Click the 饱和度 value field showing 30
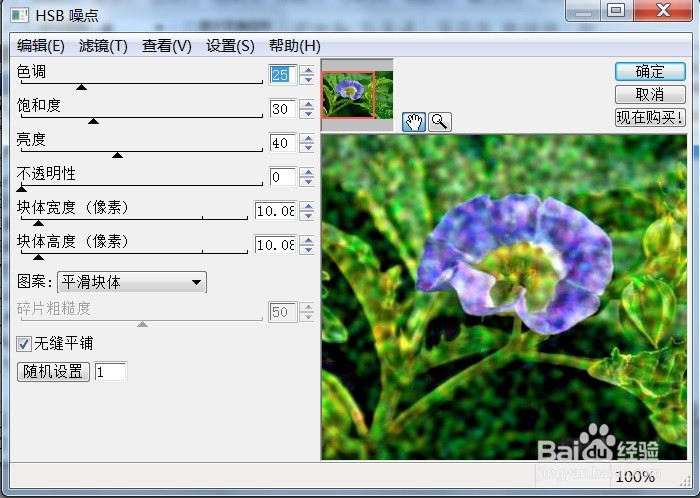The width and height of the screenshot is (700, 498). point(283,108)
